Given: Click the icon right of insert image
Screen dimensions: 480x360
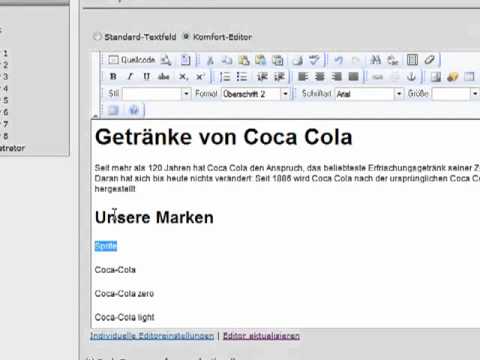Looking at the screenshot, I should pos(453,77).
